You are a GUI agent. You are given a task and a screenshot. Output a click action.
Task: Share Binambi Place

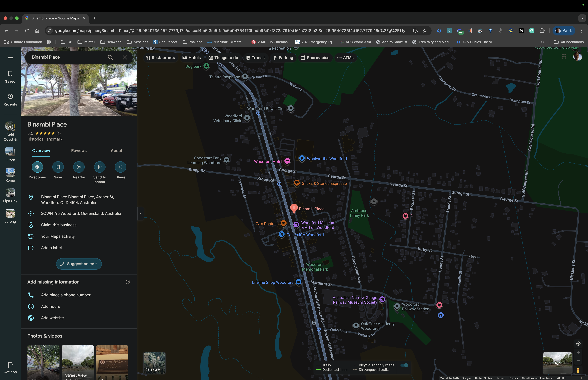120,170
